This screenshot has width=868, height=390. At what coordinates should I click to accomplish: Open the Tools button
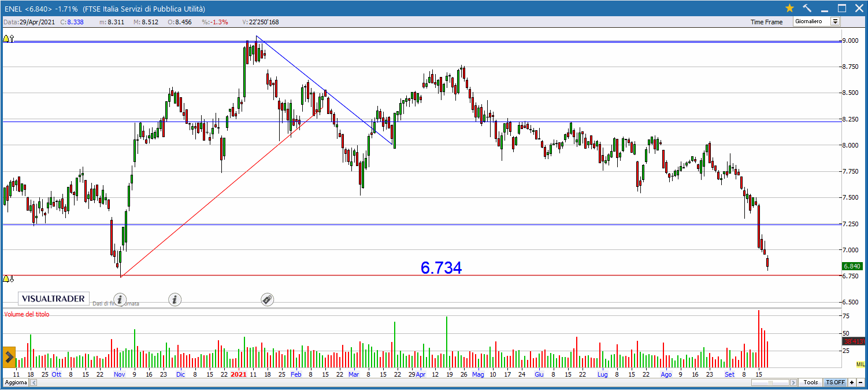[811, 382]
